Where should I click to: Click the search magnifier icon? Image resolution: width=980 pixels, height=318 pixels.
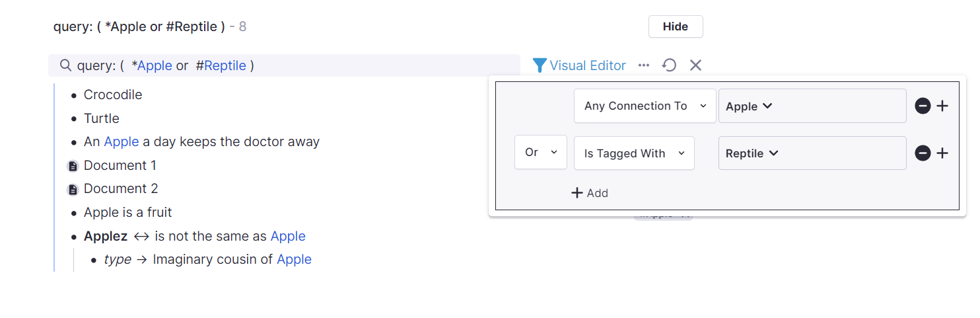point(65,65)
